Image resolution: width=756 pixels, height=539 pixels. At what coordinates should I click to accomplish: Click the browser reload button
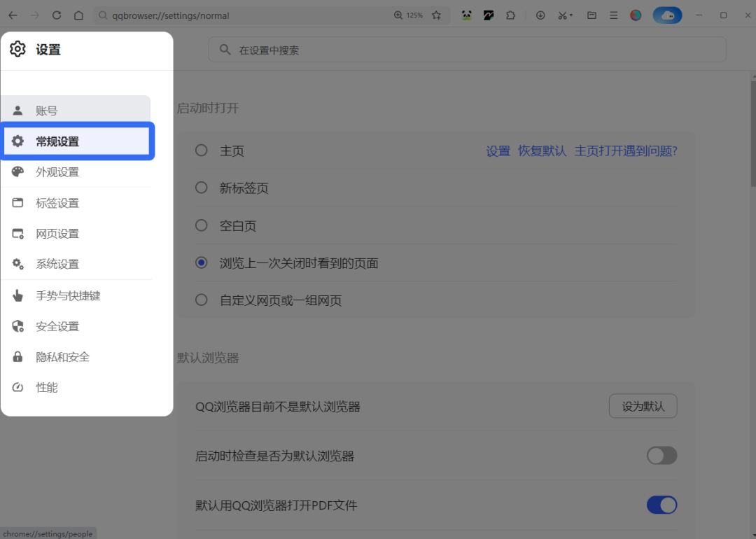coord(57,15)
